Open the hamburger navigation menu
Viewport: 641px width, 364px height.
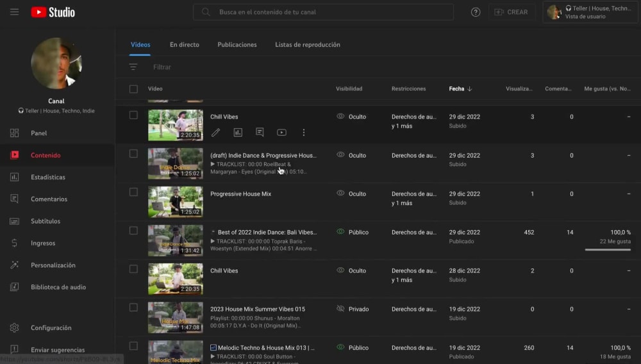[14, 12]
